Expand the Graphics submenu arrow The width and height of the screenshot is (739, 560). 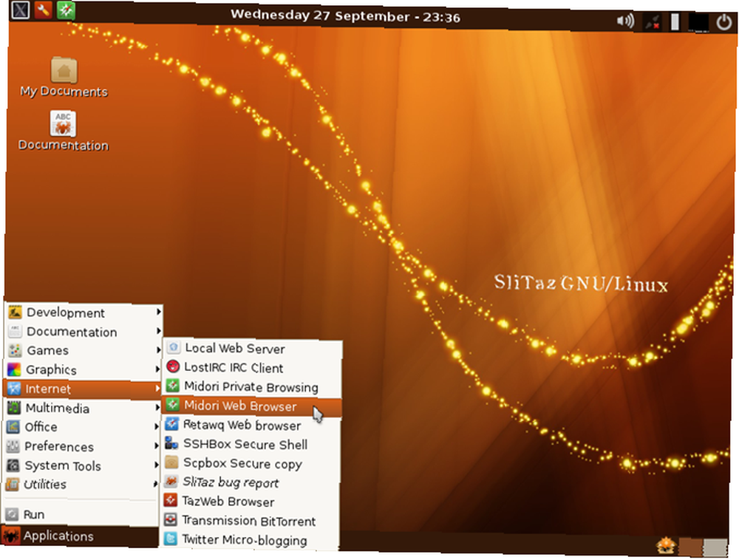coord(158,369)
